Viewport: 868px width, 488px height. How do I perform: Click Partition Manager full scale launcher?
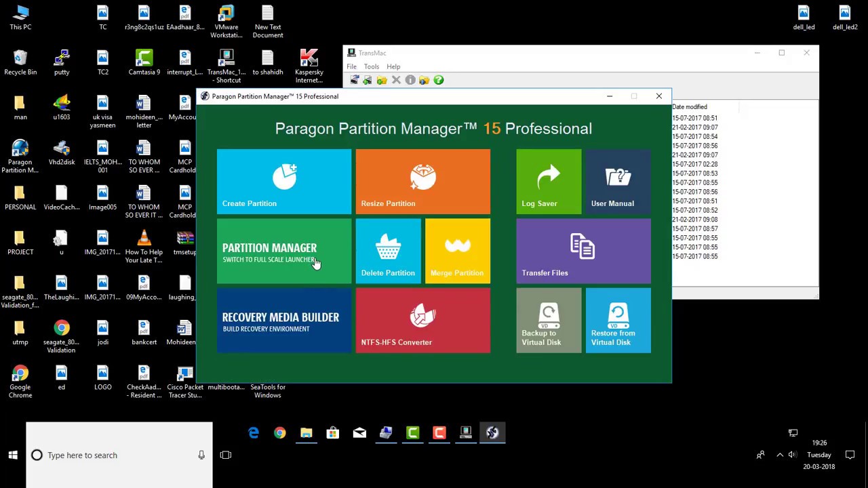click(x=284, y=251)
